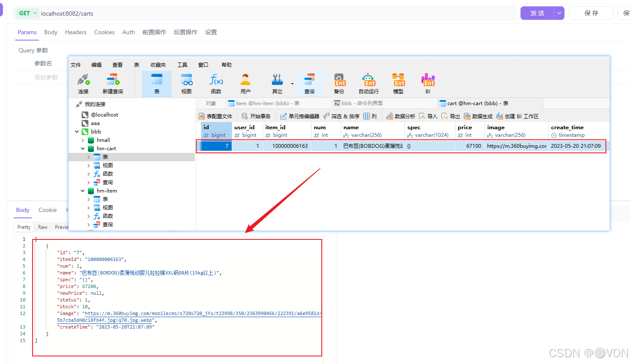This screenshot has height=364, width=630.
Task: Click the Columns (列) toolbar button
Action: pyautogui.click(x=370, y=116)
